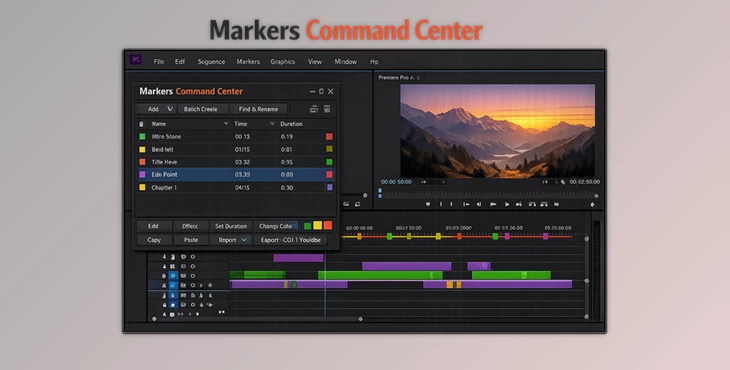This screenshot has width=730, height=370.
Task: Select the Chaptter 1 marker row
Action: (x=235, y=188)
